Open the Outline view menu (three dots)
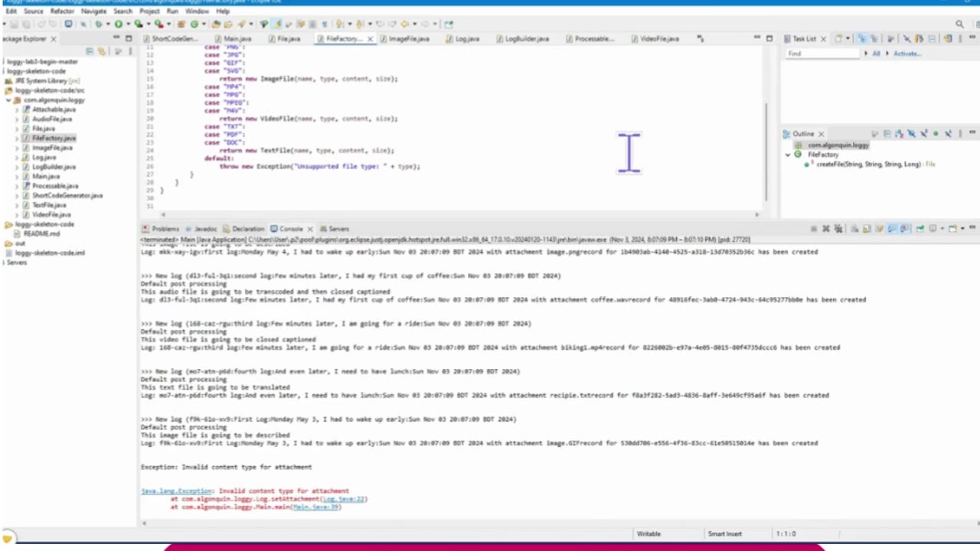The image size is (980, 551). 960,133
